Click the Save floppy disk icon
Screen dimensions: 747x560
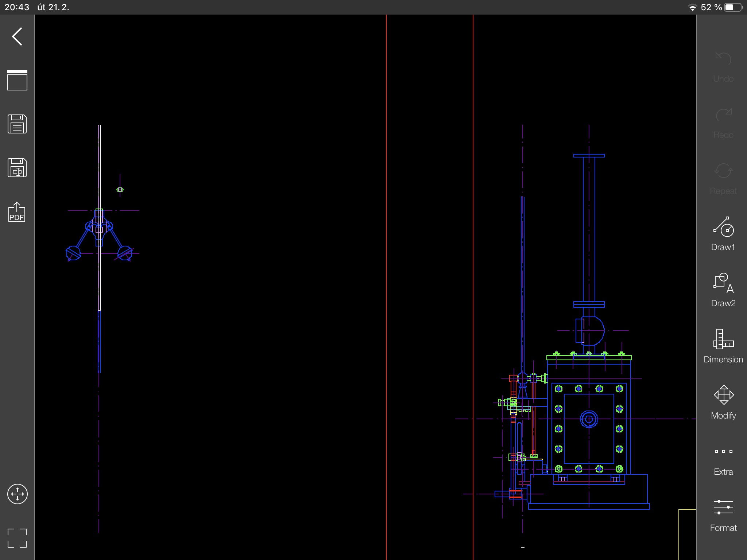click(17, 124)
